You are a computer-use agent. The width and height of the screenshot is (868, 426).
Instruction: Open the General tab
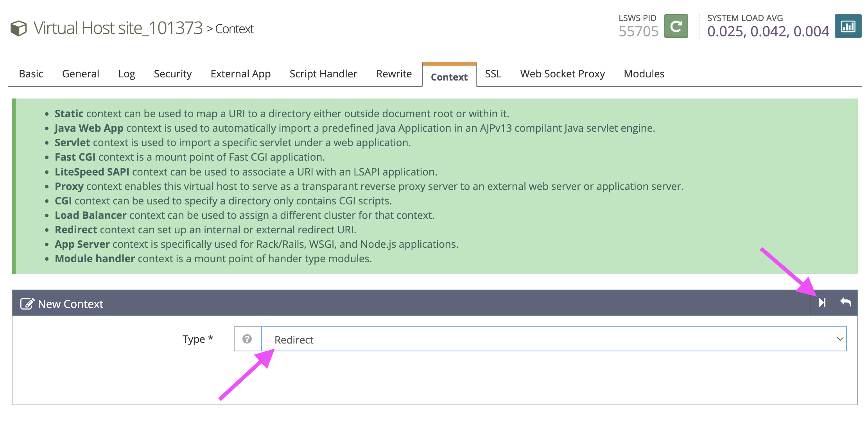coord(81,74)
